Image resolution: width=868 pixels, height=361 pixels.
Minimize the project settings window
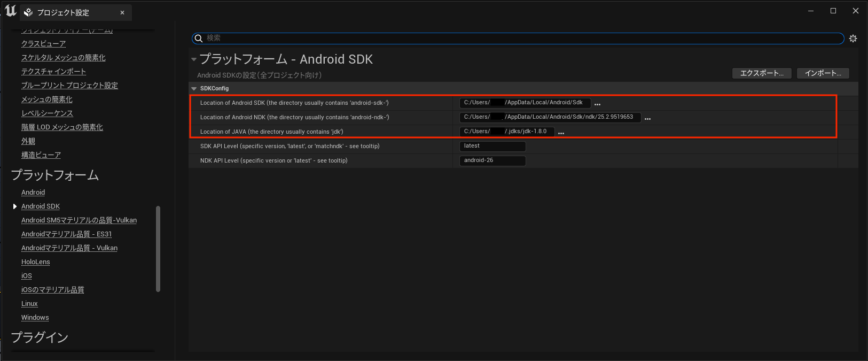pos(811,11)
